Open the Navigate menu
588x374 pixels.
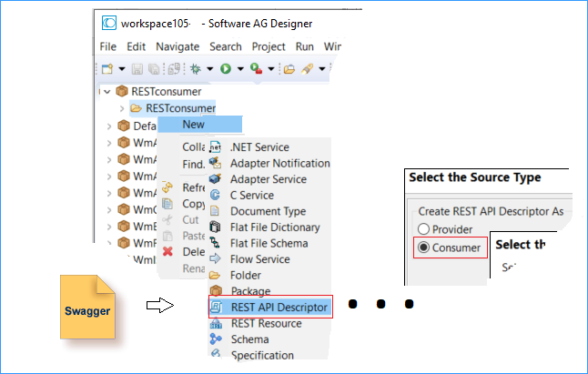[177, 46]
